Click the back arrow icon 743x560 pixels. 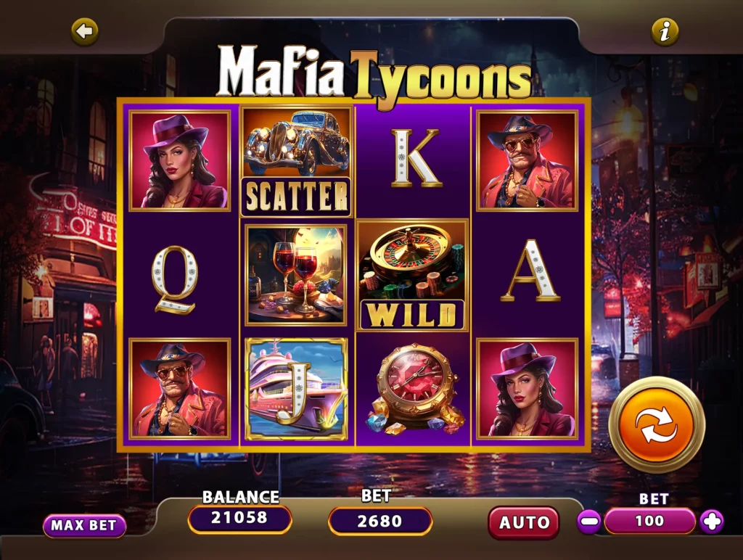click(x=85, y=32)
